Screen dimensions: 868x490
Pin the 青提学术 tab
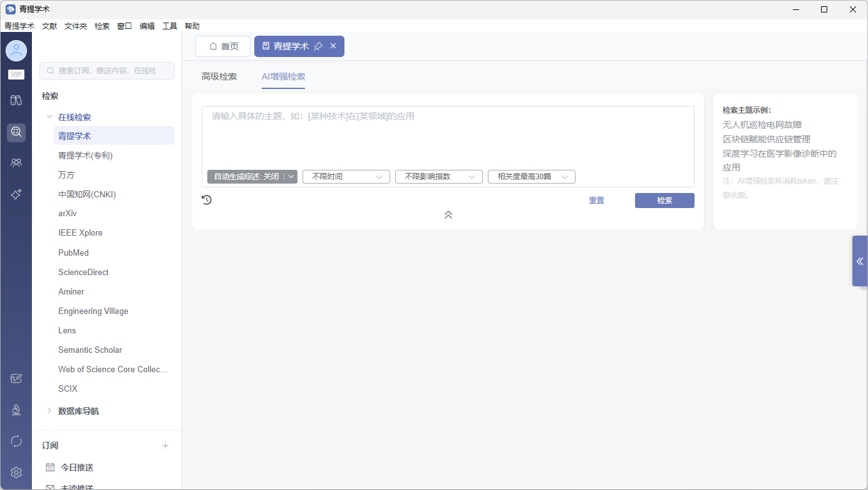coord(318,46)
